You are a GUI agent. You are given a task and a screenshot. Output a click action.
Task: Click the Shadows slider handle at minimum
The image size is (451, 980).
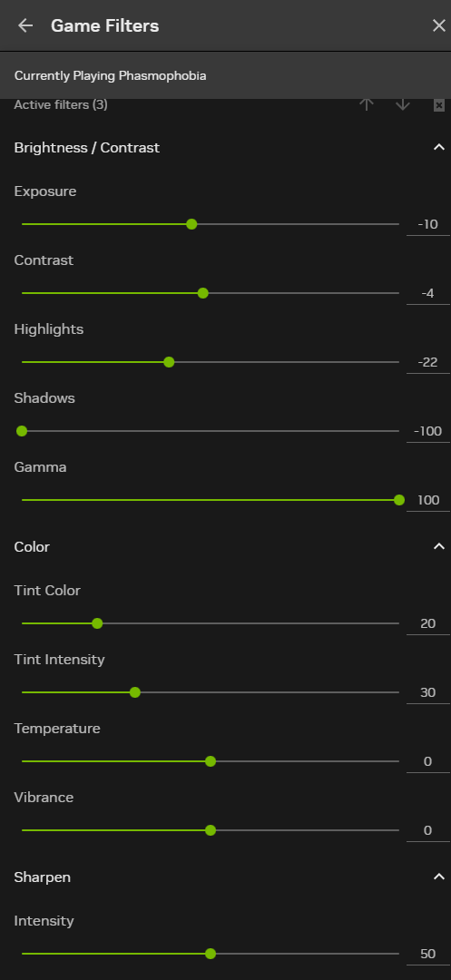click(22, 431)
